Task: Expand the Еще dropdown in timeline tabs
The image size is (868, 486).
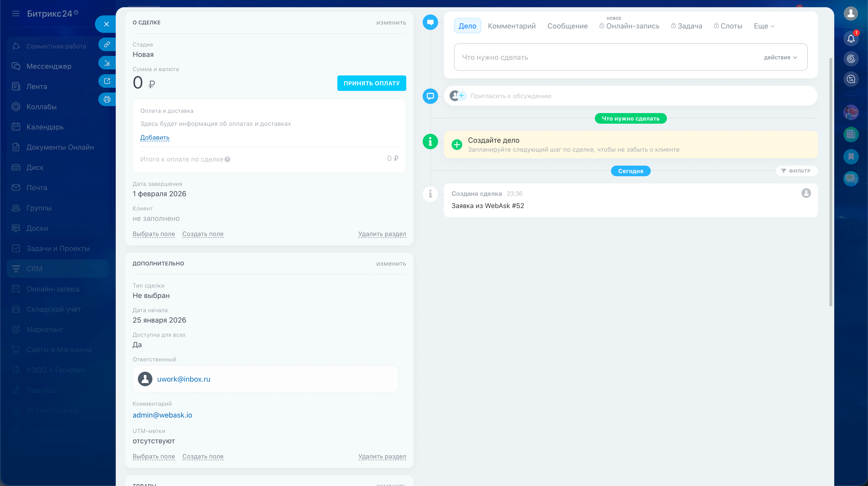Action: [764, 26]
